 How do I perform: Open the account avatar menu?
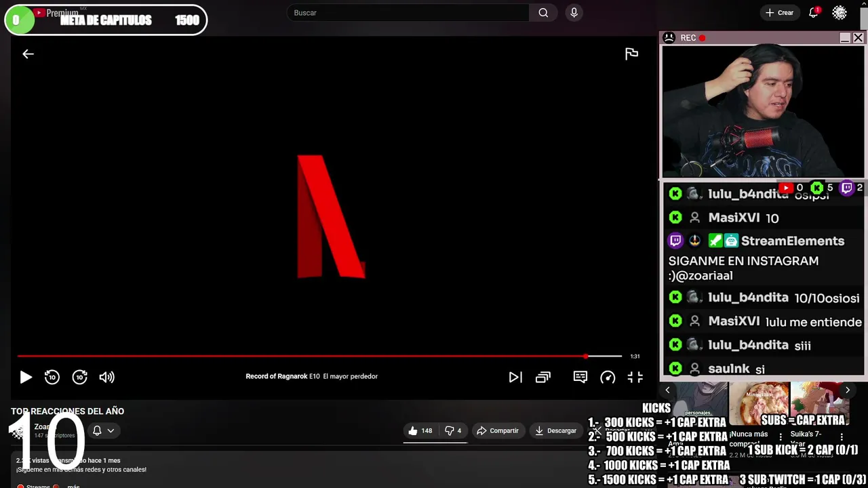click(x=840, y=13)
